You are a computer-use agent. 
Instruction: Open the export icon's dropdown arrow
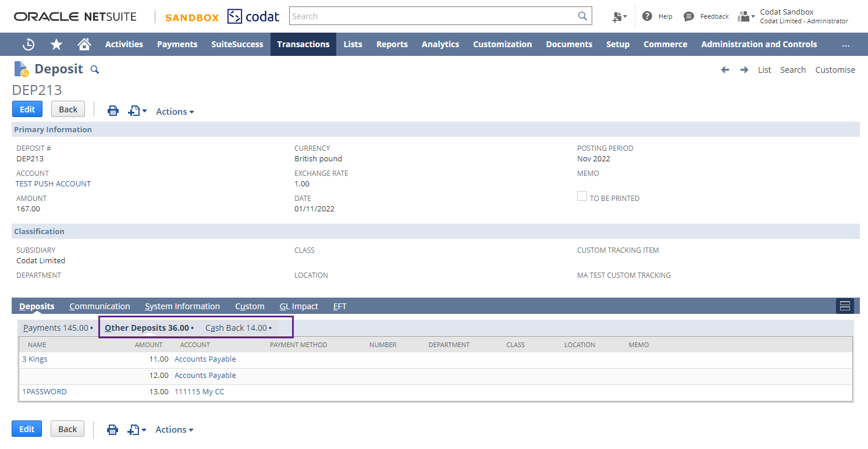[144, 111]
